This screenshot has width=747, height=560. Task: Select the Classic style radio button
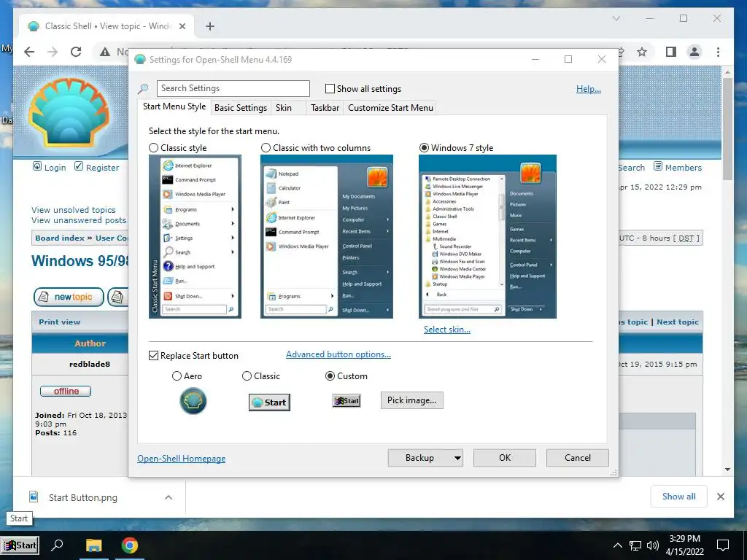click(x=153, y=147)
